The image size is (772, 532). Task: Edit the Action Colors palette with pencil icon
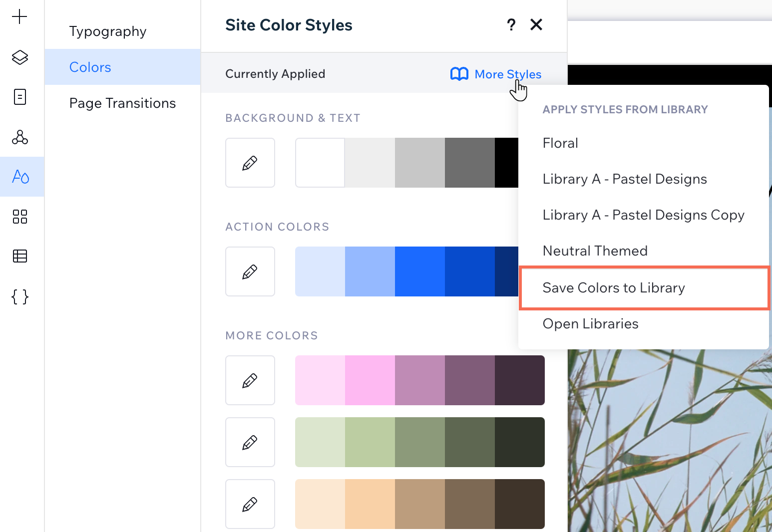(x=250, y=271)
